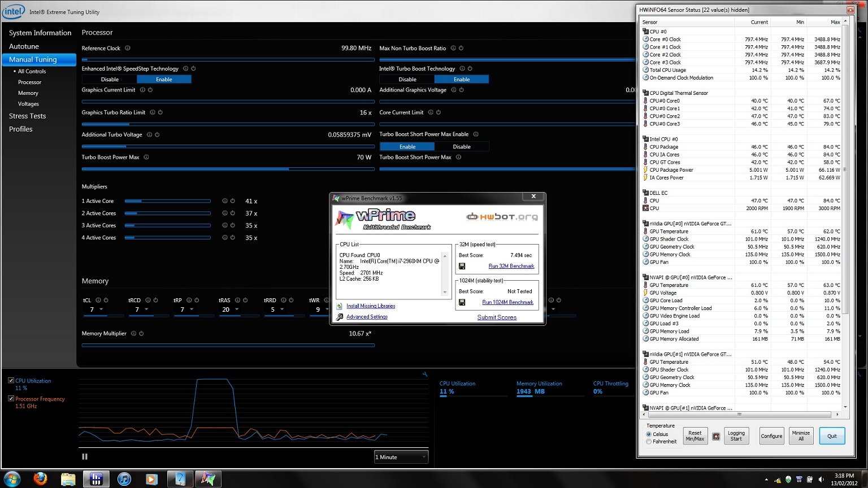Screen dimensions: 868x488
Task: Open the Windows Start menu
Action: pyautogui.click(x=12, y=479)
